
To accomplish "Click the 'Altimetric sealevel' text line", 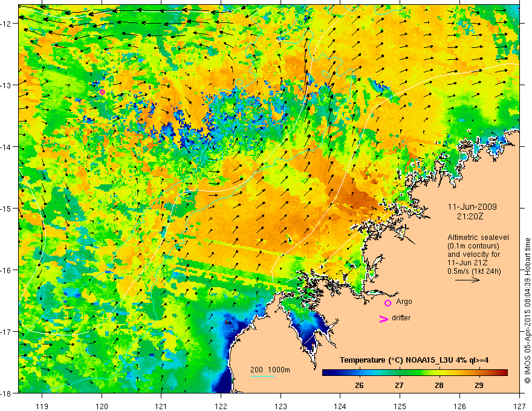I will [478, 238].
